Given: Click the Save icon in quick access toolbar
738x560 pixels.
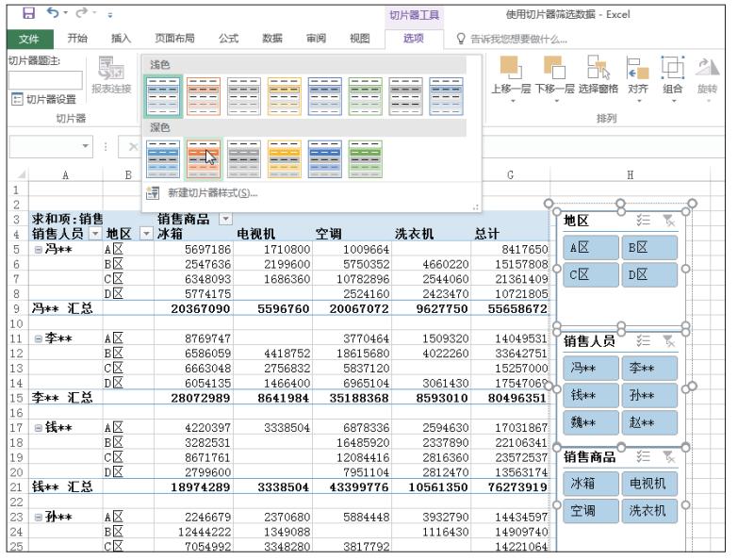Looking at the screenshot, I should tap(28, 13).
